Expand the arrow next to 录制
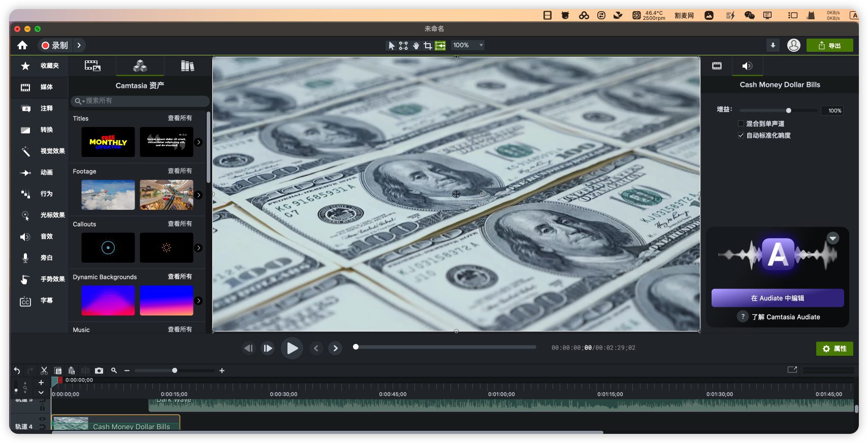Viewport: 868px width, 443px height. tap(79, 45)
